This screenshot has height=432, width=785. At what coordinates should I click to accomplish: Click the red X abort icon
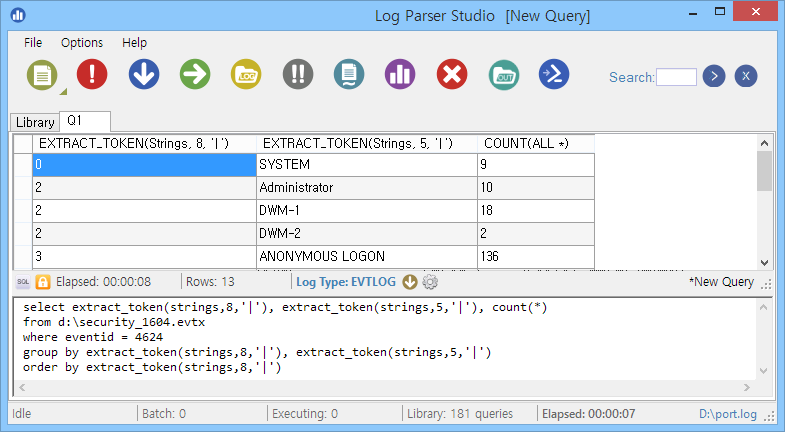click(x=452, y=74)
